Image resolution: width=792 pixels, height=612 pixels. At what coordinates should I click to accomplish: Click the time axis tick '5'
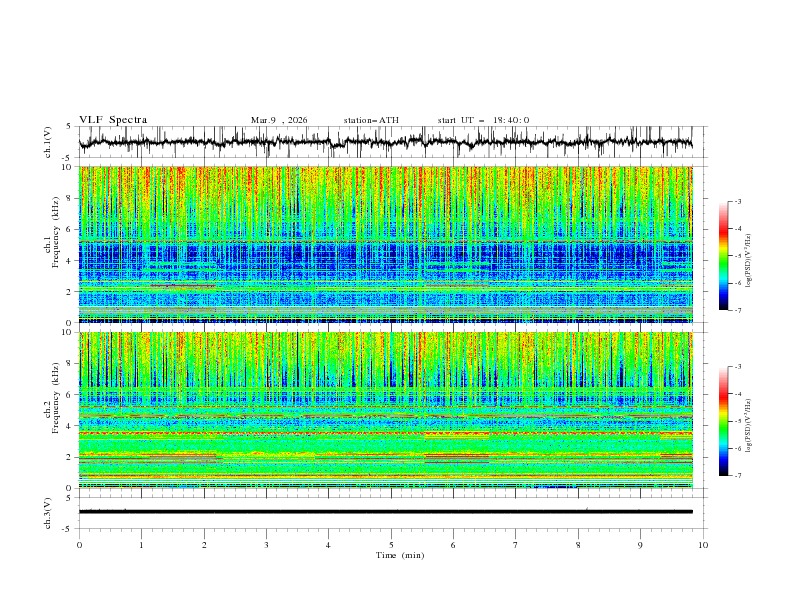point(391,545)
